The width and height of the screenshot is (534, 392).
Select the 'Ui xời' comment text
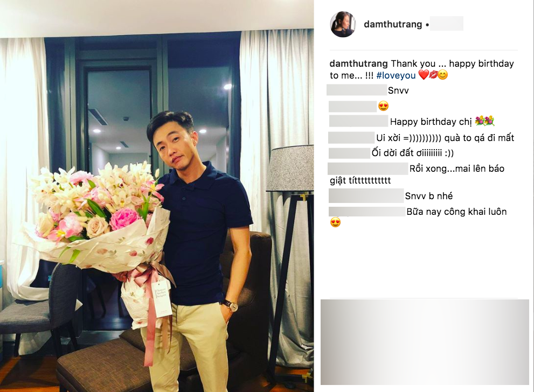point(445,138)
